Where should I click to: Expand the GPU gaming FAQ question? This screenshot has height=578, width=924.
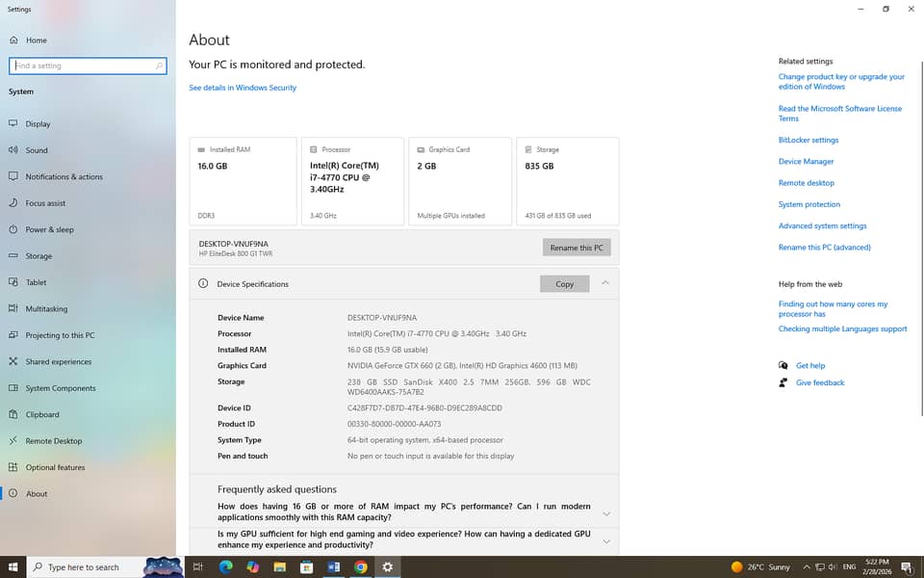coord(605,541)
